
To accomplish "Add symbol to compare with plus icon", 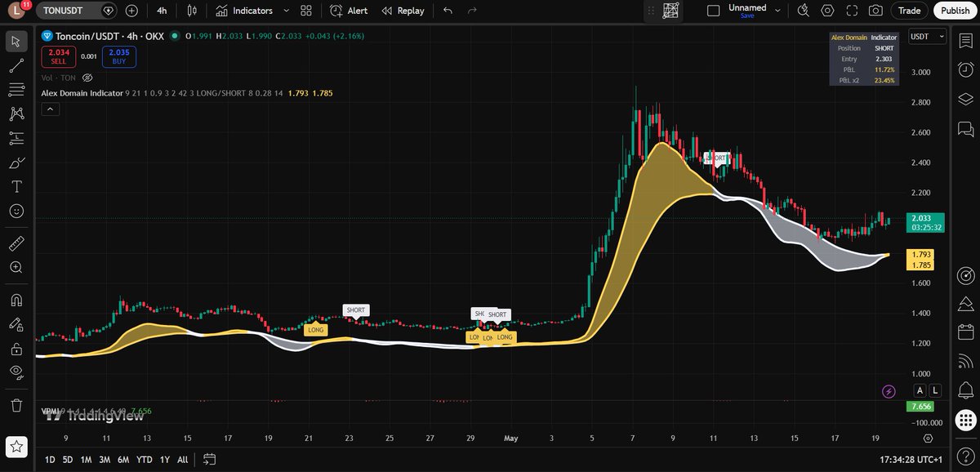I will 131,11.
